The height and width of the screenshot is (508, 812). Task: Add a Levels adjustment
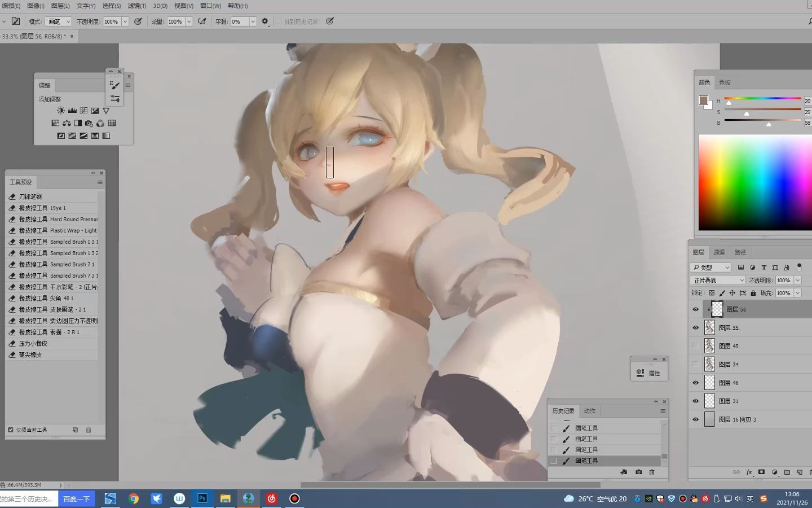72,111
